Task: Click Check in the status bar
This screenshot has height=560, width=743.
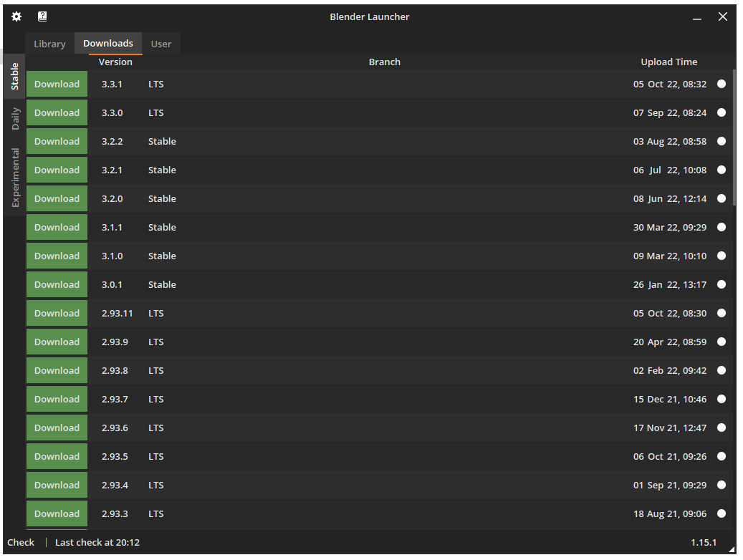Action: click(x=21, y=543)
